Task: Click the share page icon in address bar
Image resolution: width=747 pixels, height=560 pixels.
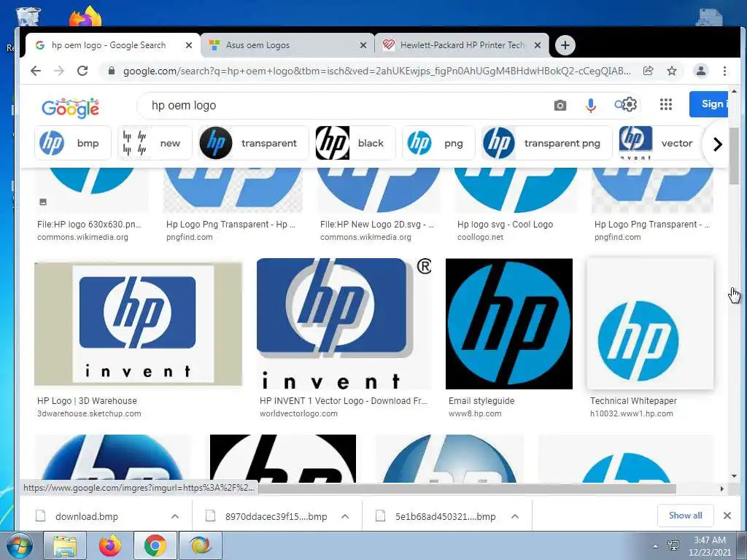Action: [x=648, y=71]
